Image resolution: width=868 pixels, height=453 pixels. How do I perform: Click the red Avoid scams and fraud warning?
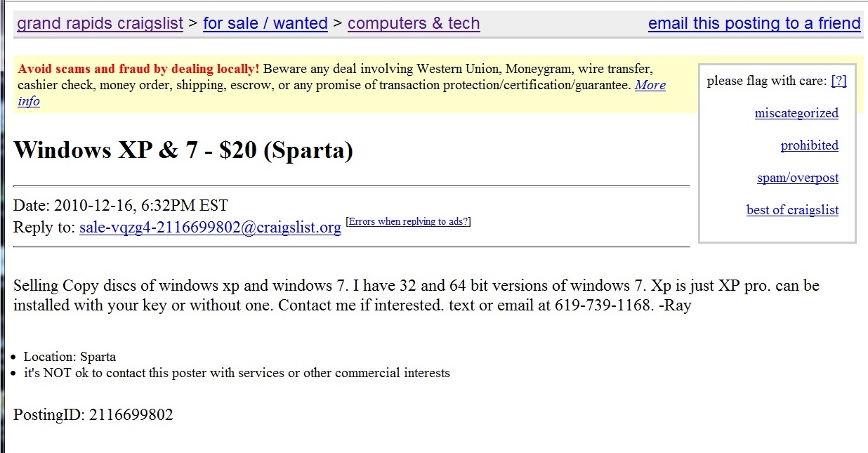[x=138, y=69]
